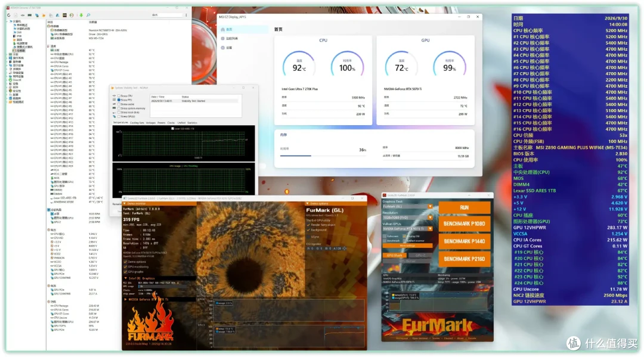Click the 设置 icon in MSI EZ Display sidebar
Viewport: 644px width, 357px height.
click(223, 48)
